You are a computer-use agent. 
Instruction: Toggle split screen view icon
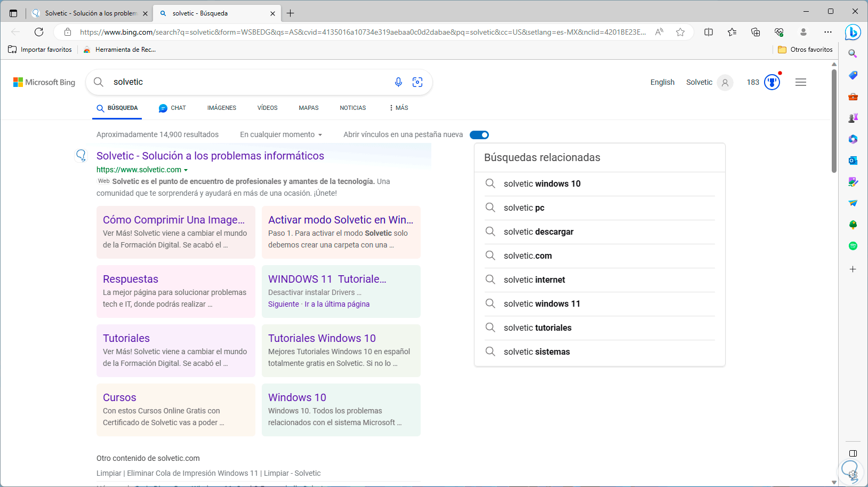coord(709,32)
